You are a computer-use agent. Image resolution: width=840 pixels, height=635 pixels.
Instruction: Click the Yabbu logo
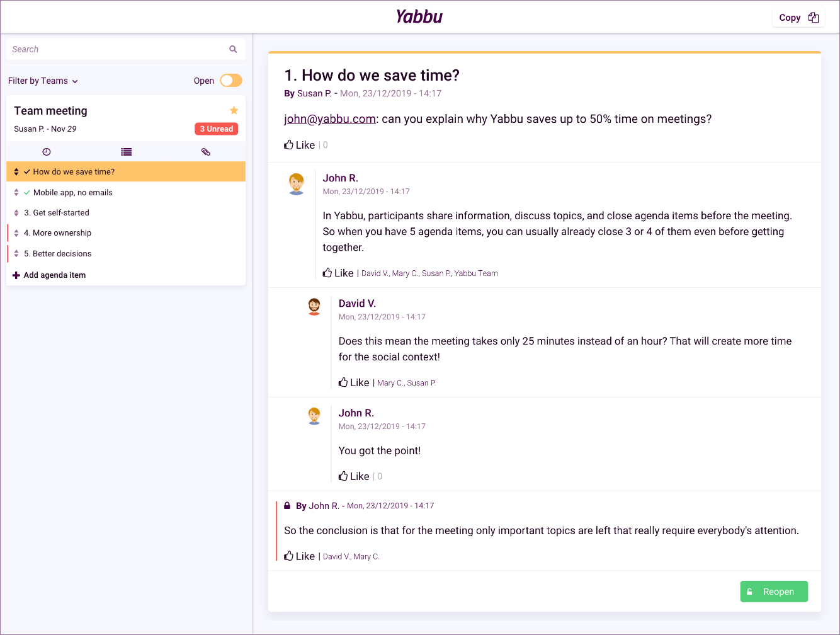tap(419, 17)
